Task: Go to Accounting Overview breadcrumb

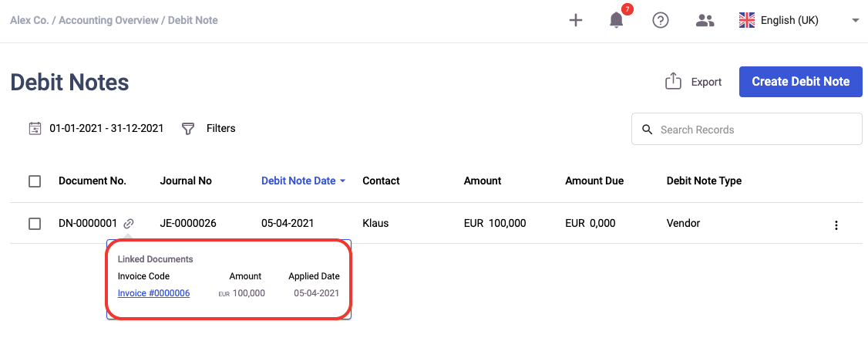Action: 109,21
